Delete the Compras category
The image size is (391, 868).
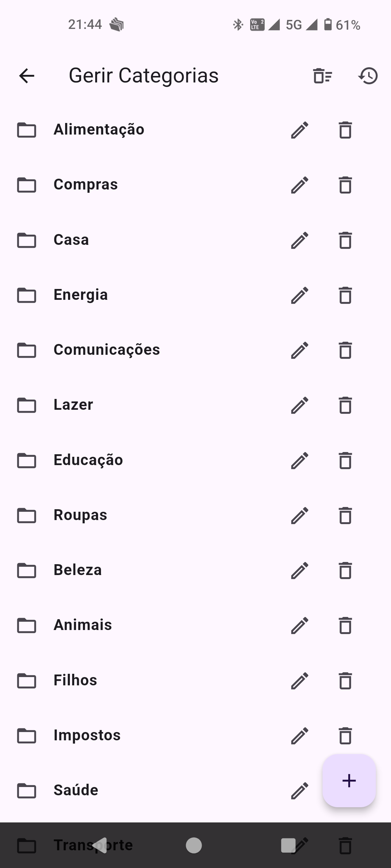[345, 185]
